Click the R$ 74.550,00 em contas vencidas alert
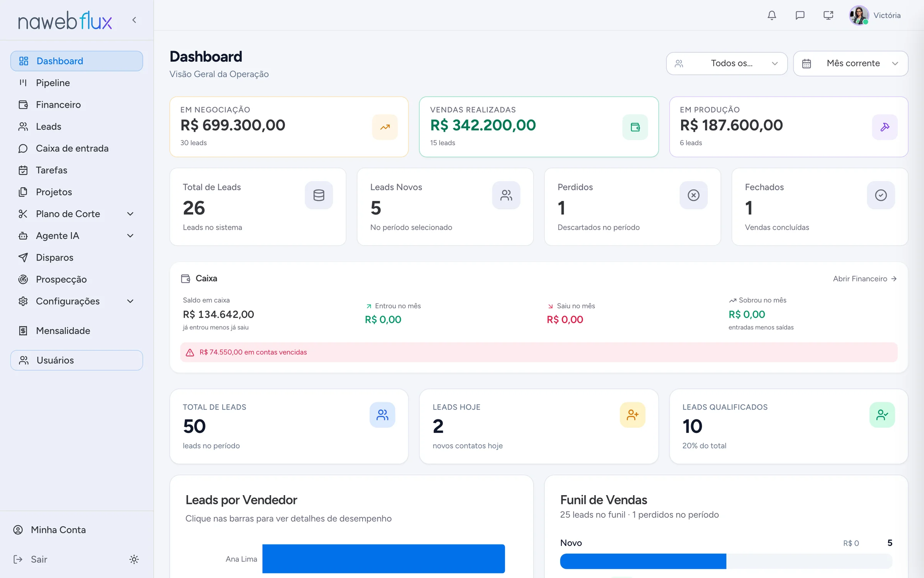Screen dimensions: 924x578 click(539, 352)
